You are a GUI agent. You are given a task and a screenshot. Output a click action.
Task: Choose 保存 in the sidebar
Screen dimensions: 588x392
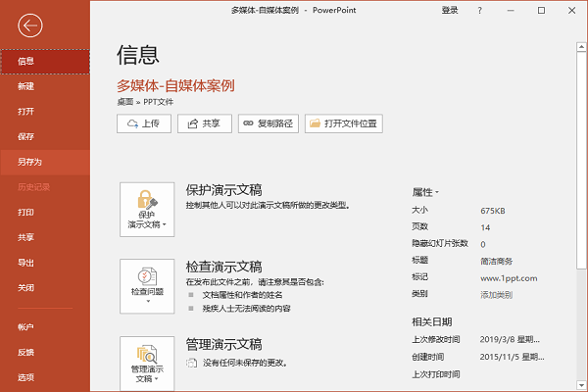click(45, 136)
